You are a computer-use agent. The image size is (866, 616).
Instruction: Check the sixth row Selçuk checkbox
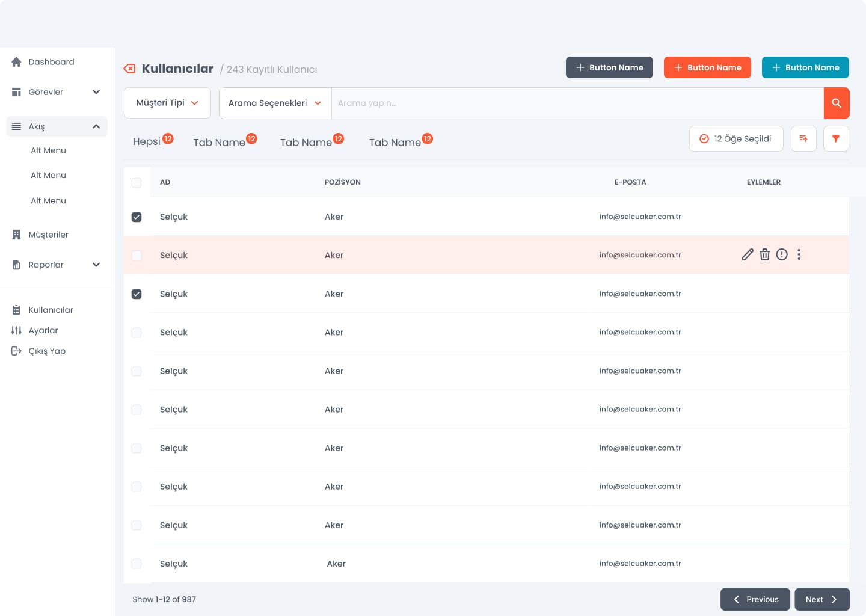137,410
